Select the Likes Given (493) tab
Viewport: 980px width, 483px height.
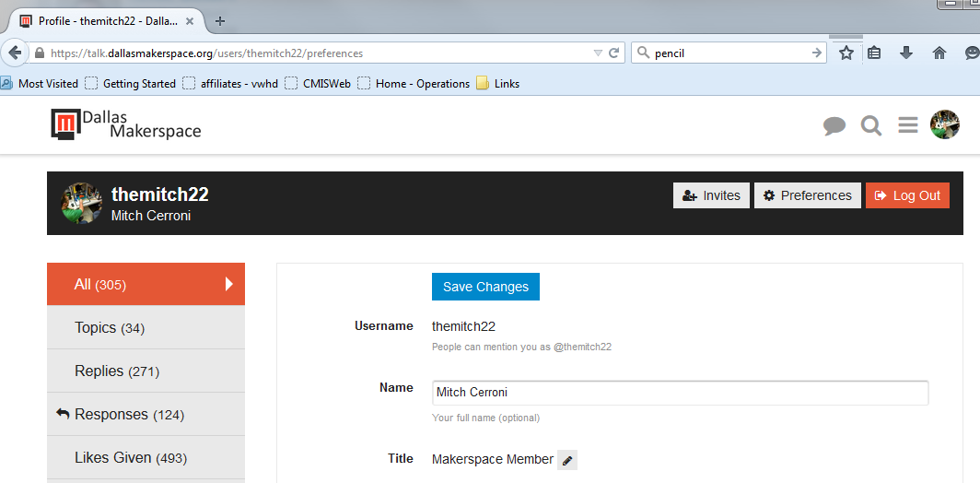coord(146,457)
